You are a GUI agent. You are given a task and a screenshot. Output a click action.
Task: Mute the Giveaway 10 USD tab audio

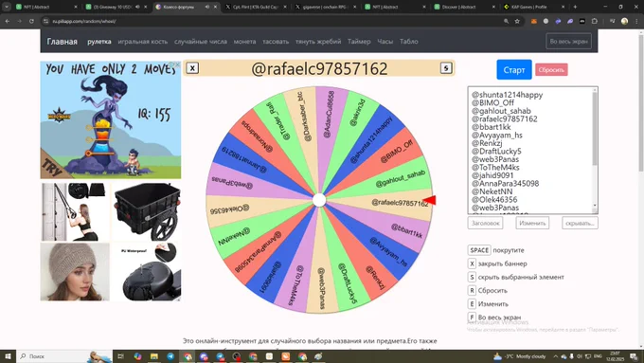point(137,7)
